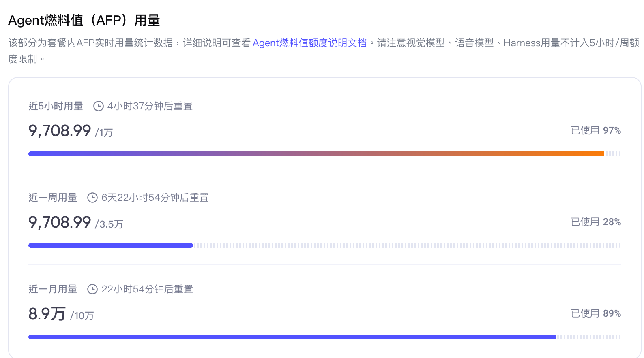Click the 已使用 89% indicator
This screenshot has width=644, height=358.
(x=596, y=313)
